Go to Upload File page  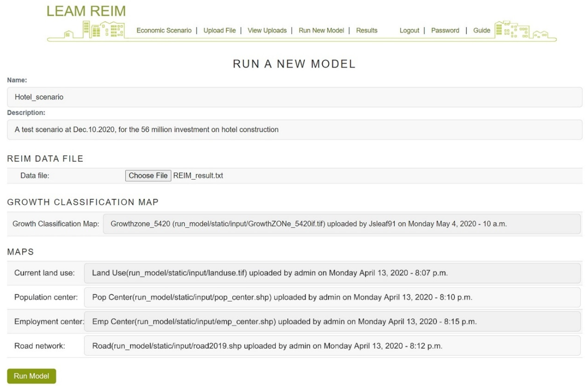[219, 30]
